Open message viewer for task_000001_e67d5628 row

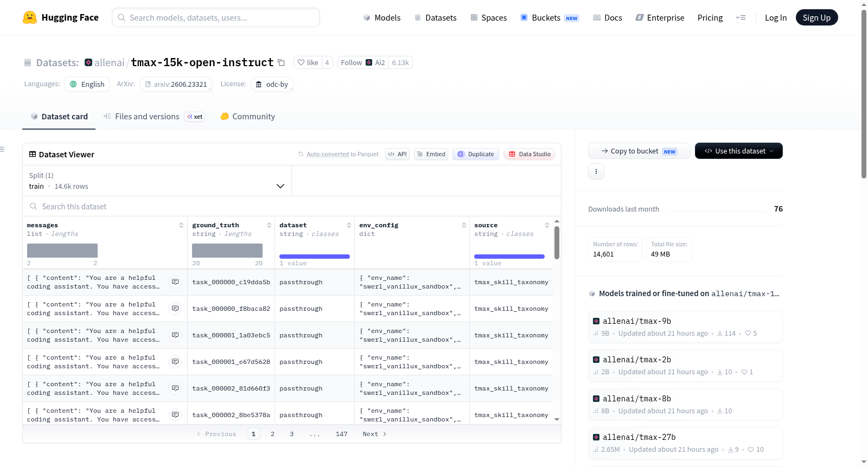point(175,362)
